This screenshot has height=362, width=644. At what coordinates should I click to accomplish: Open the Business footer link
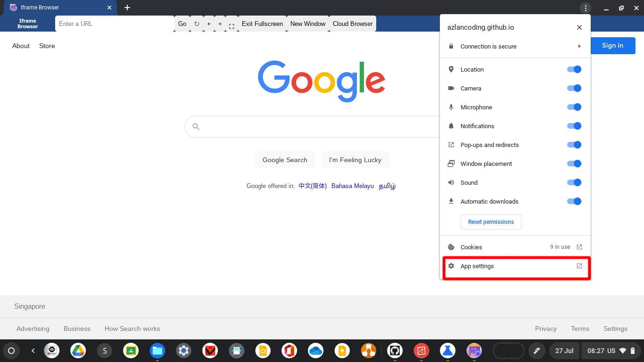(77, 329)
